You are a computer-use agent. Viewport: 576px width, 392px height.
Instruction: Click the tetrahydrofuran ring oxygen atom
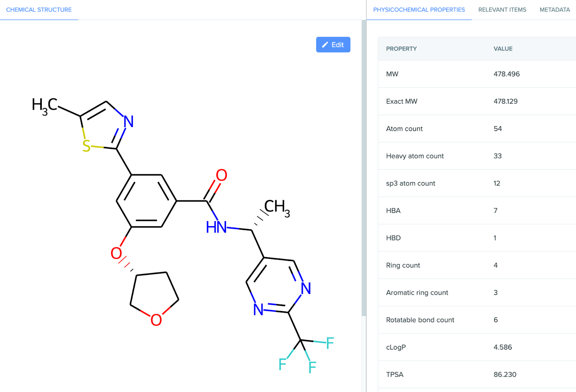click(156, 320)
